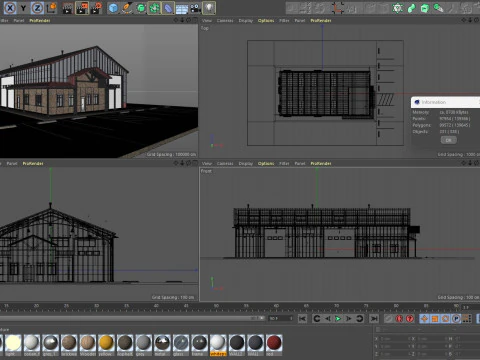The height and width of the screenshot is (360, 480).
Task: Open Panel menu in perspective viewport
Action: pos(19,21)
